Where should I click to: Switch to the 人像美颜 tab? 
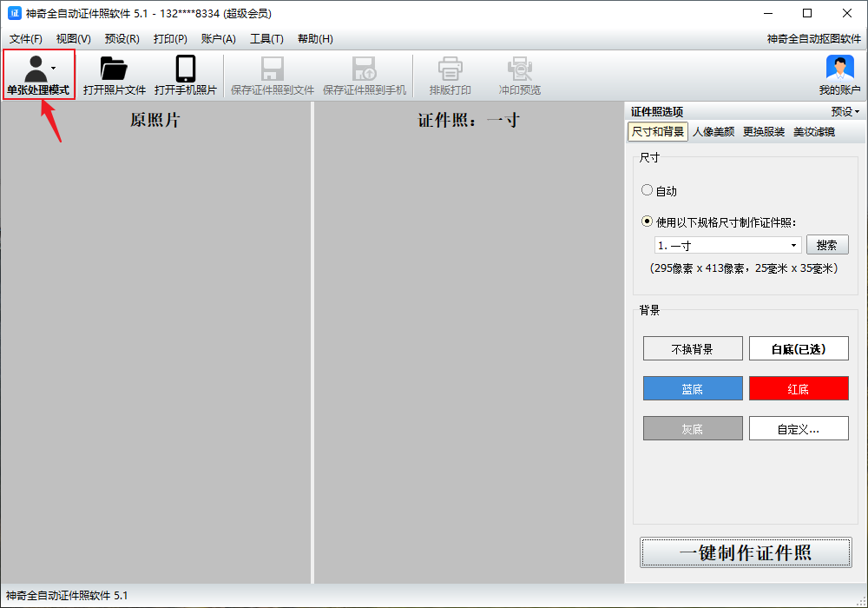click(x=713, y=131)
